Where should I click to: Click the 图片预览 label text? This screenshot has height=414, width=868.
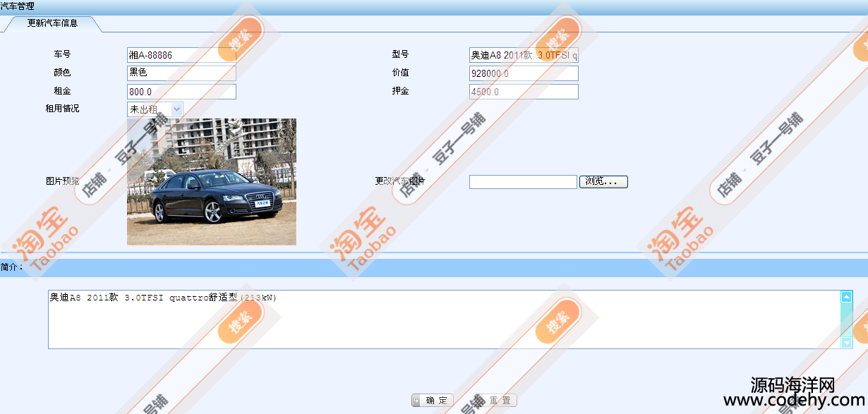click(63, 181)
